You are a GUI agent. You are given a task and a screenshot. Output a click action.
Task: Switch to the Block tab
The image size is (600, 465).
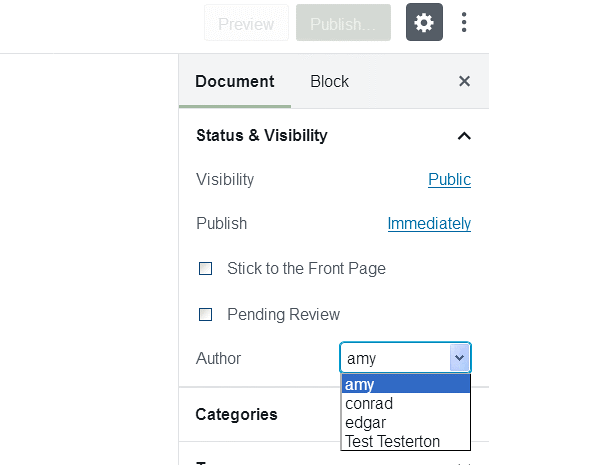329,82
